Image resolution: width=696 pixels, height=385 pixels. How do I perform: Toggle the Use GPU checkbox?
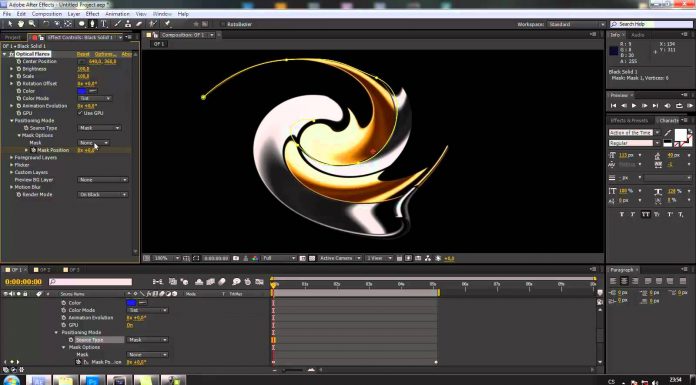(x=80, y=113)
